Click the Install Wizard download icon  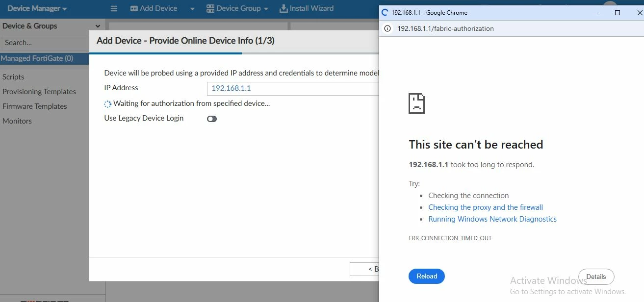[x=283, y=9]
